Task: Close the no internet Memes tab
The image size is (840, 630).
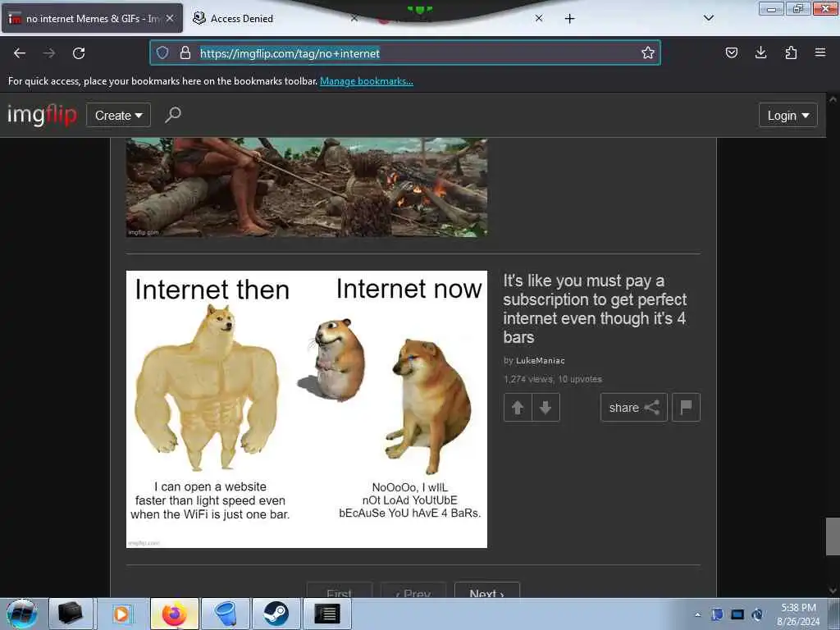Action: 170,18
